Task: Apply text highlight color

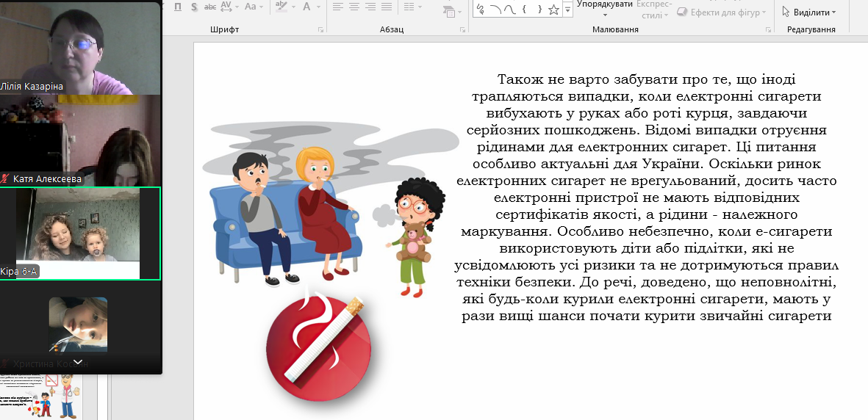Action: (x=281, y=7)
